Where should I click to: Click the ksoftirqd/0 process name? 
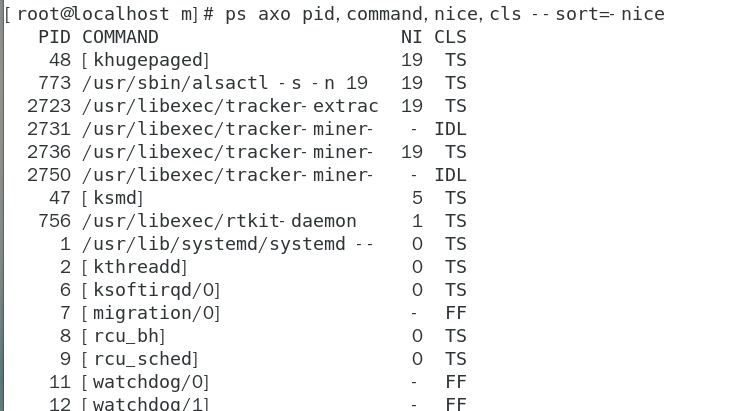pyautogui.click(x=151, y=290)
